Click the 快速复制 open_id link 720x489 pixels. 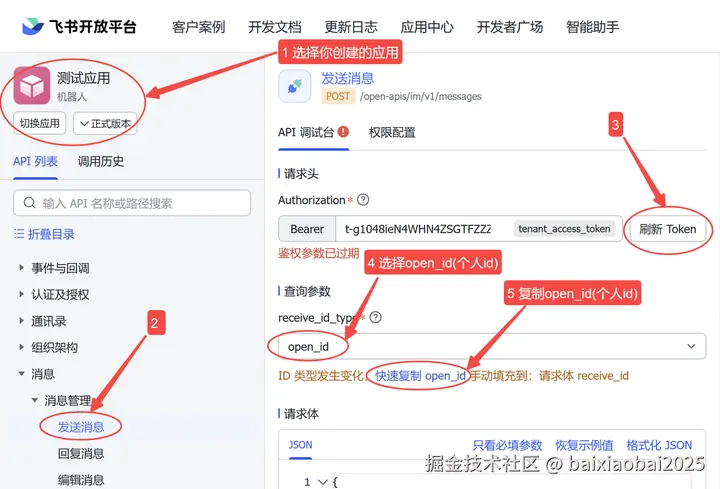[x=420, y=376]
